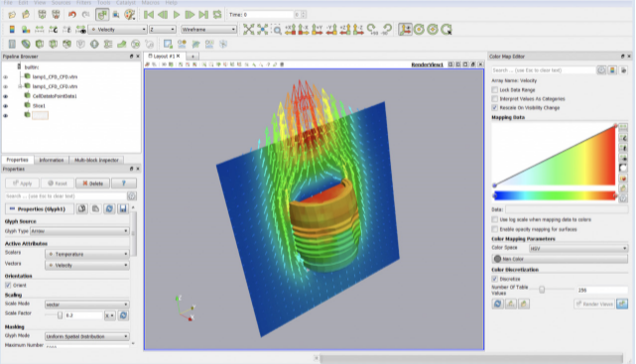Click the Save properties disk icon
Screen dimensions: 636x364
(x=122, y=208)
